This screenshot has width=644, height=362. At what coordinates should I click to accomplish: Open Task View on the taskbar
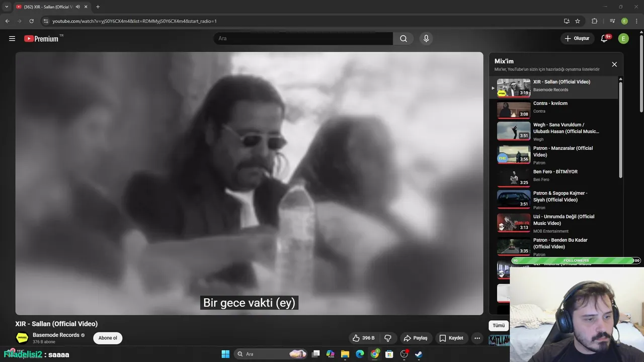tap(316, 354)
